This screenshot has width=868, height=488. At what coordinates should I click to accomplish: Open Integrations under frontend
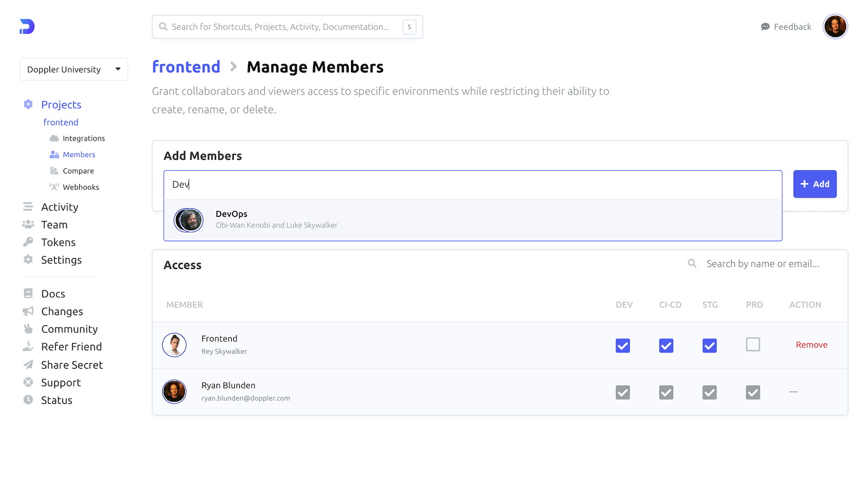point(84,138)
